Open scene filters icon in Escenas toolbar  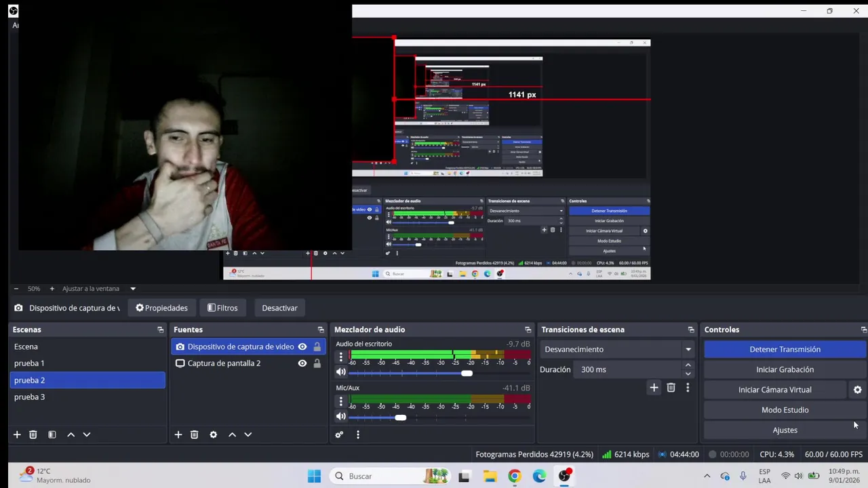click(52, 434)
